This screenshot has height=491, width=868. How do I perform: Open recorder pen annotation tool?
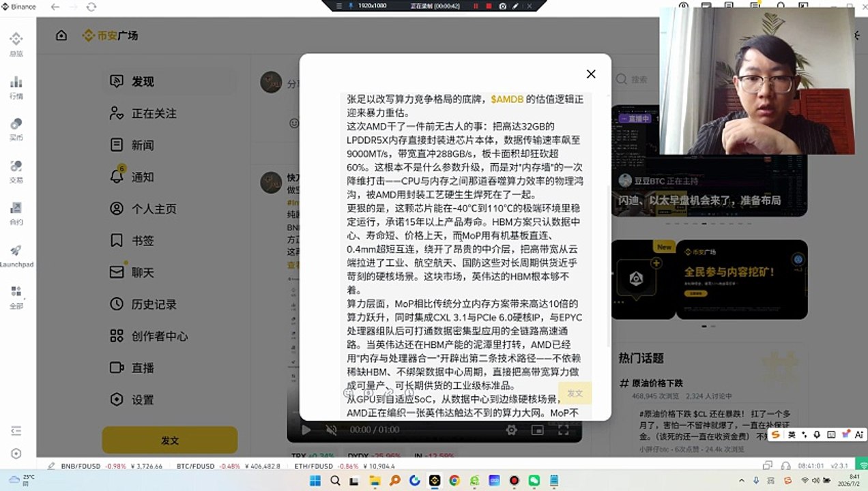point(516,5)
